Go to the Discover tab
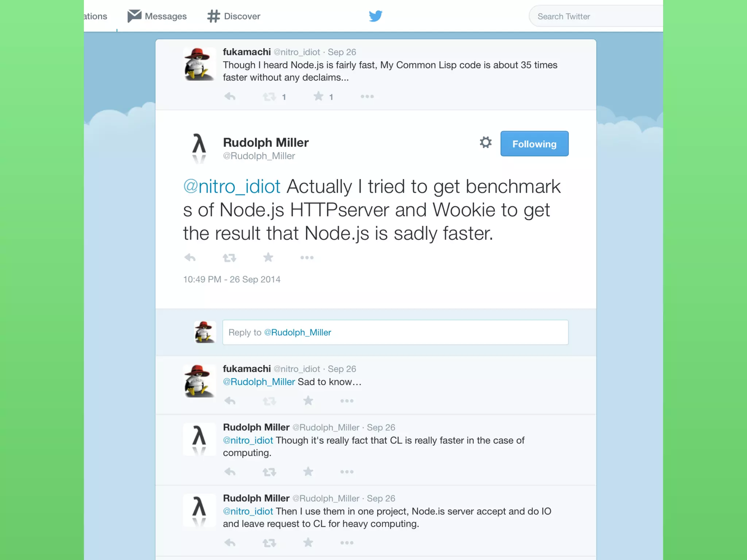747x560 pixels. [234, 16]
